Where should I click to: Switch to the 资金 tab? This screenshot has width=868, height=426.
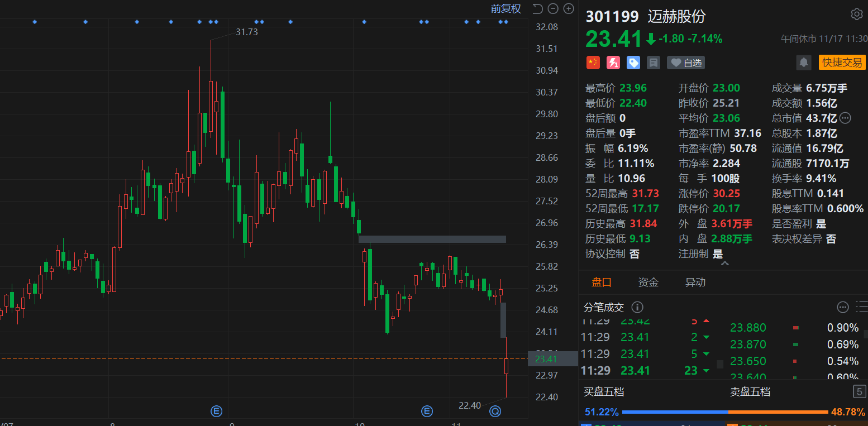(648, 283)
